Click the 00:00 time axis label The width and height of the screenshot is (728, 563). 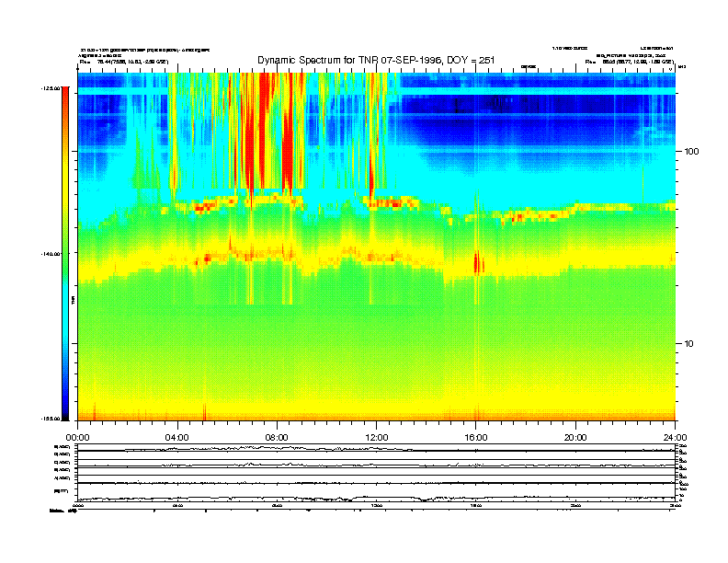tap(77, 438)
